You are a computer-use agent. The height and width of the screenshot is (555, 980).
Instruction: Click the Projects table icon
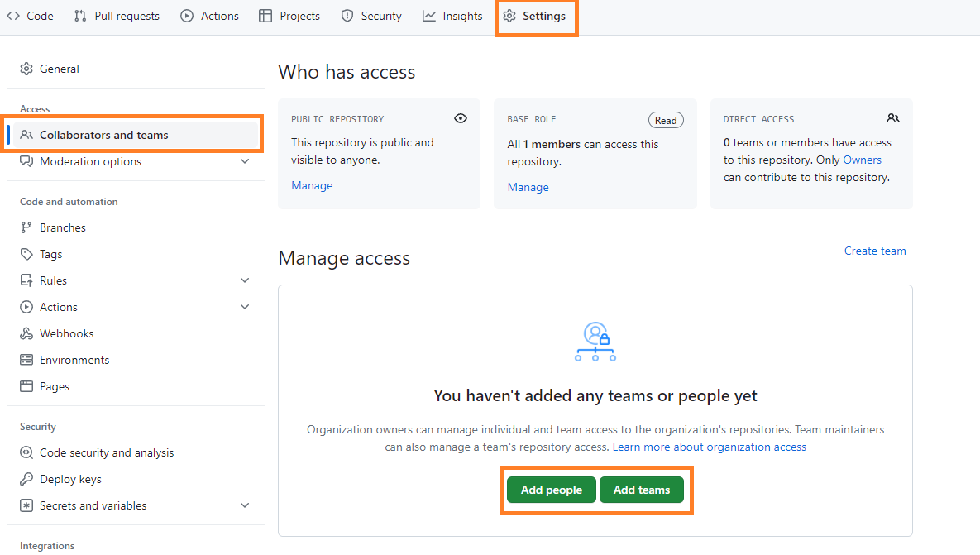(x=265, y=16)
